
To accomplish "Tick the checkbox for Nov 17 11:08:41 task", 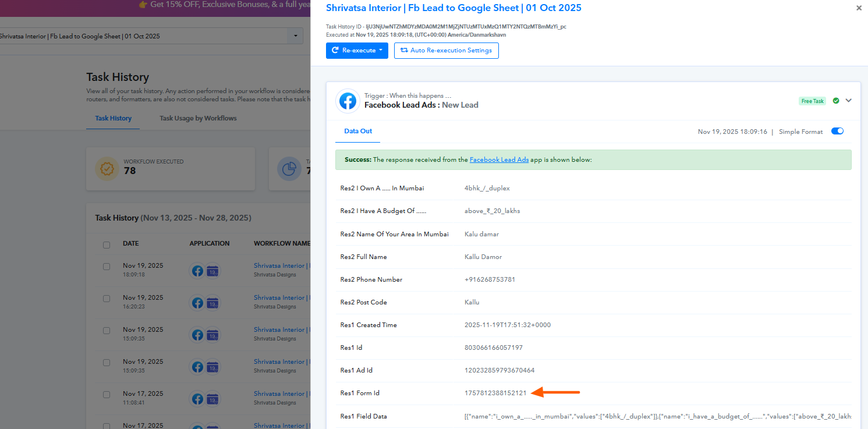I will click(x=107, y=395).
